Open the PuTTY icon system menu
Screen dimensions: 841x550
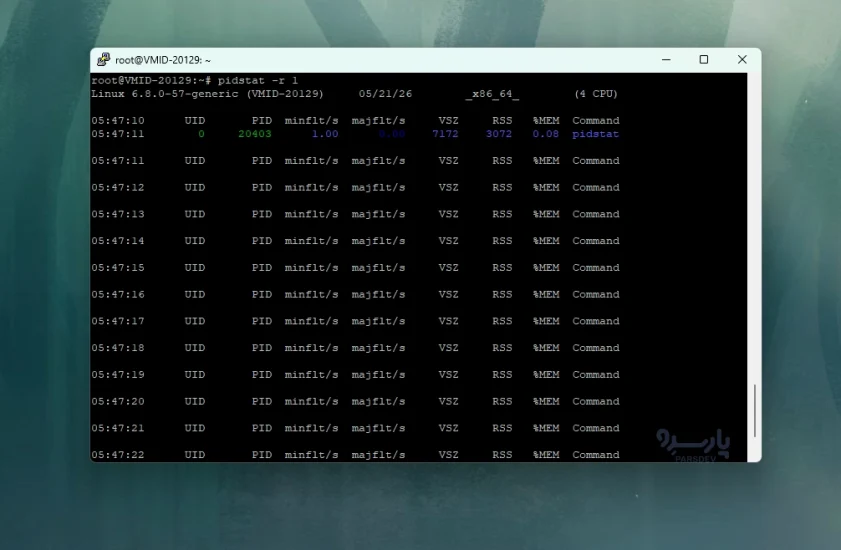103,60
